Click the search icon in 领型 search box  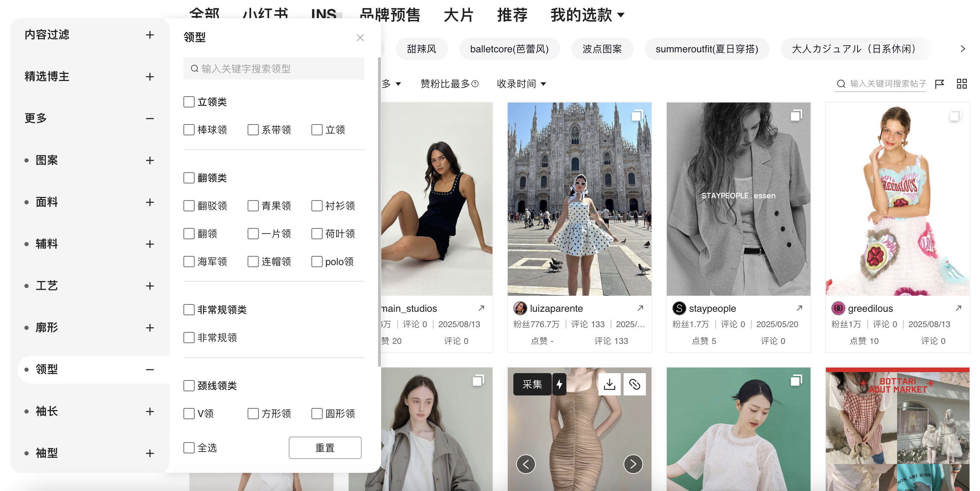(194, 69)
